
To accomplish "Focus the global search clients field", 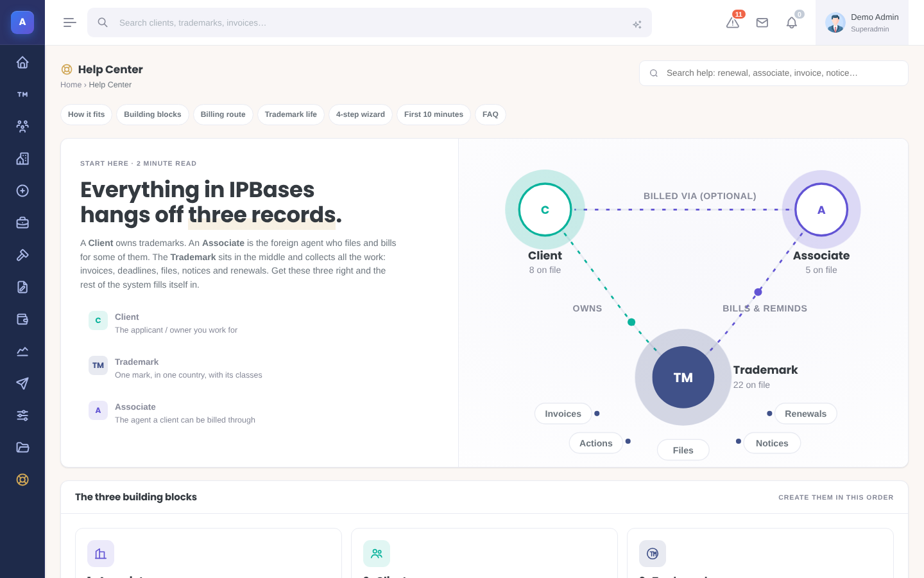I will pos(370,22).
